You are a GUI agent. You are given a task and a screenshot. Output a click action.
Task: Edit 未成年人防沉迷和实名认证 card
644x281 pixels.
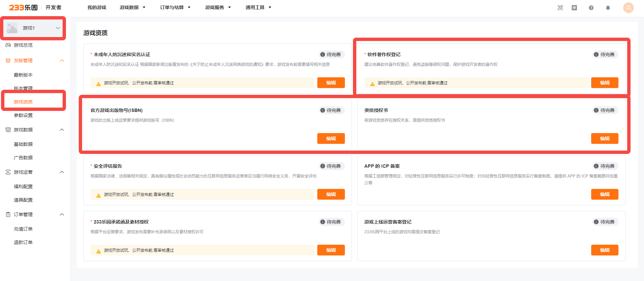[331, 83]
